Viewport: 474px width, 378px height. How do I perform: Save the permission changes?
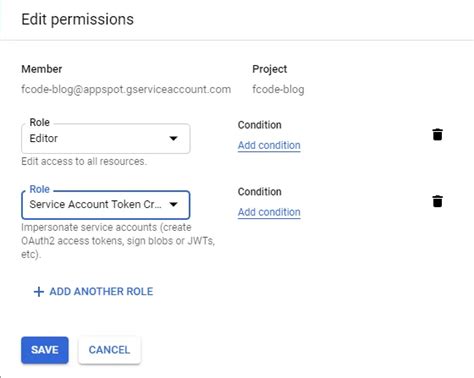click(45, 350)
